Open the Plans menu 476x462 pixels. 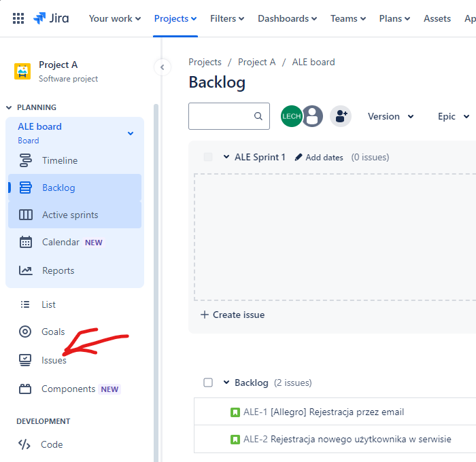point(394,18)
